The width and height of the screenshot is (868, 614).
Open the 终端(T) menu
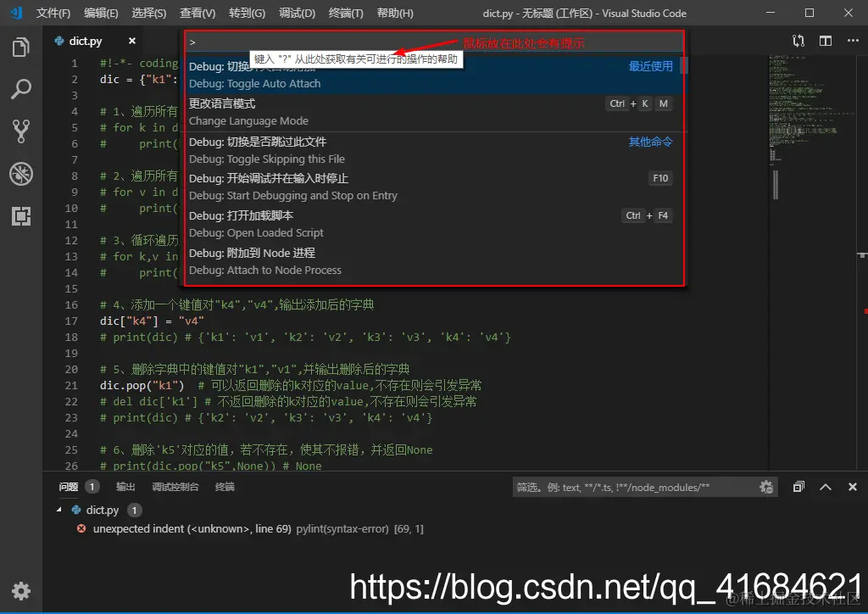(x=346, y=14)
